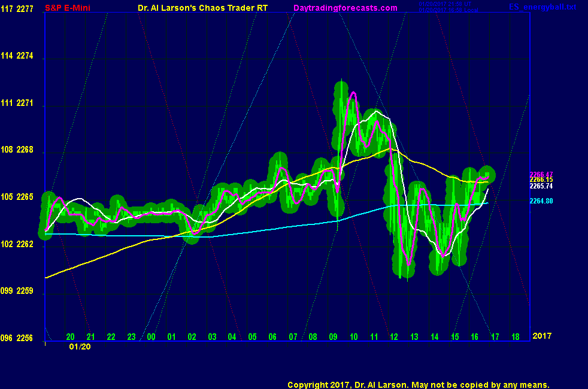Viewport: 588px width, 389px height.
Task: Click the 12 hour marker on the time axis
Action: pyautogui.click(x=393, y=337)
